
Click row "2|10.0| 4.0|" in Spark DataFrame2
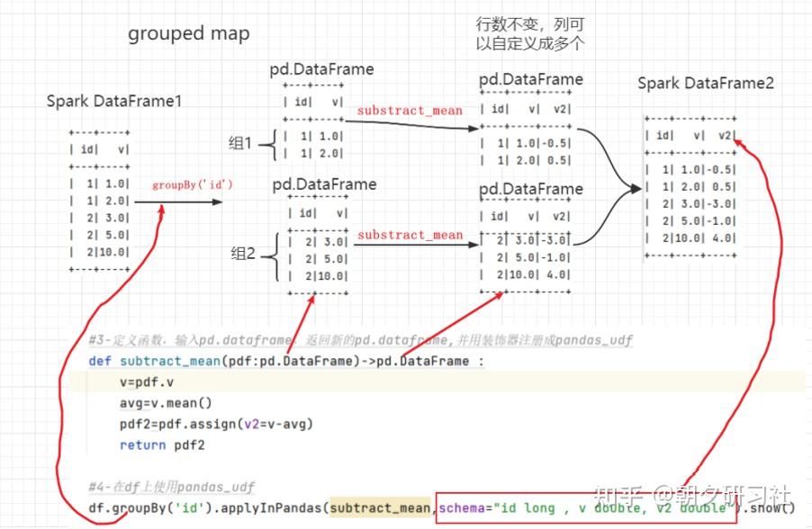coord(691,238)
